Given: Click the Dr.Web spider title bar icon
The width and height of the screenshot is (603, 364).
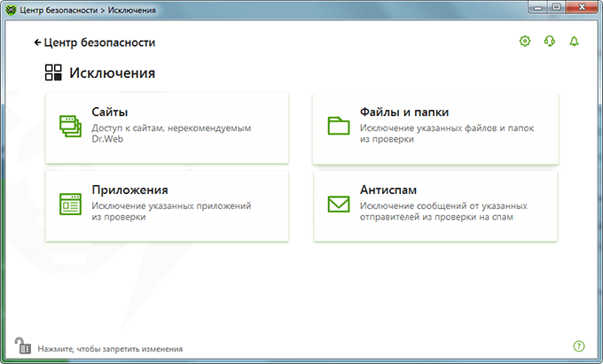Looking at the screenshot, I should 11,10.
